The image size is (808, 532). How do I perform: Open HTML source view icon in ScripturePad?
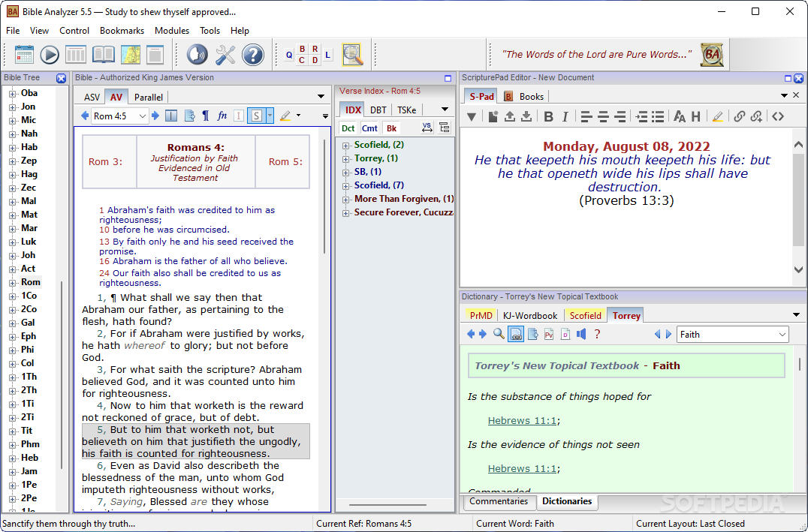pyautogui.click(x=778, y=117)
